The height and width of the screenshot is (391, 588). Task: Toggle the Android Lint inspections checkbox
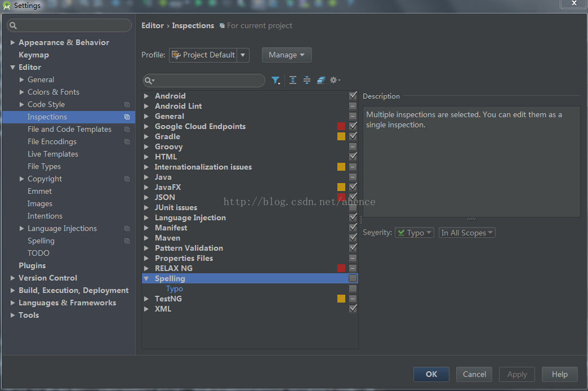coord(353,106)
